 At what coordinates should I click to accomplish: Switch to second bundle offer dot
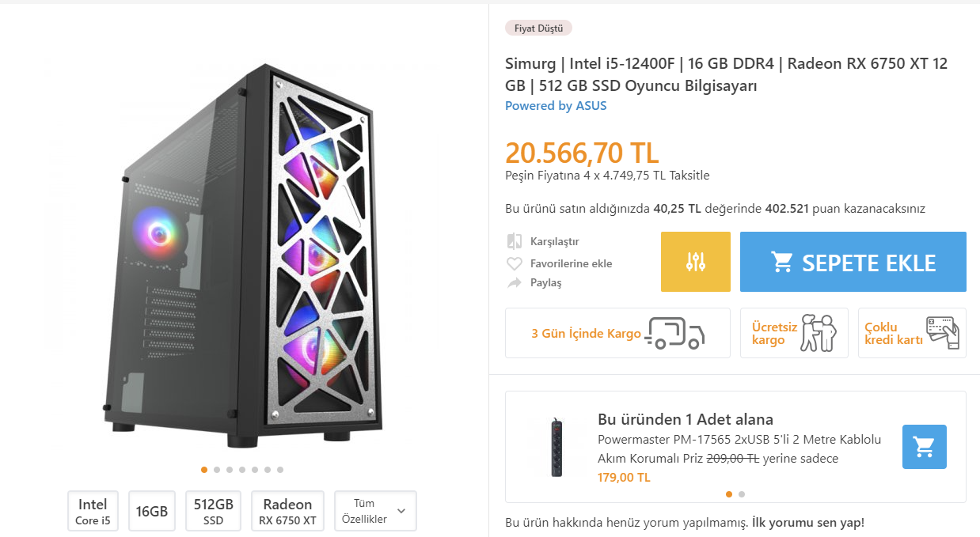click(742, 494)
